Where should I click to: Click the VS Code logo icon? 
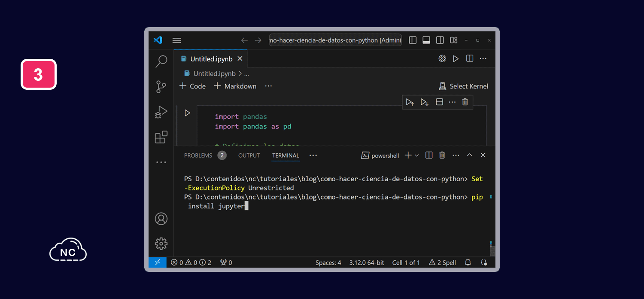coord(158,40)
